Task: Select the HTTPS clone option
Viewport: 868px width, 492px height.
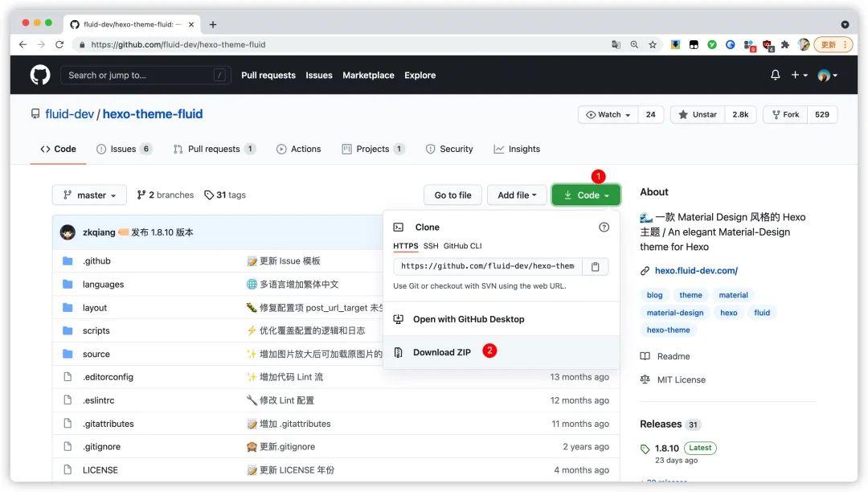Action: pyautogui.click(x=405, y=246)
